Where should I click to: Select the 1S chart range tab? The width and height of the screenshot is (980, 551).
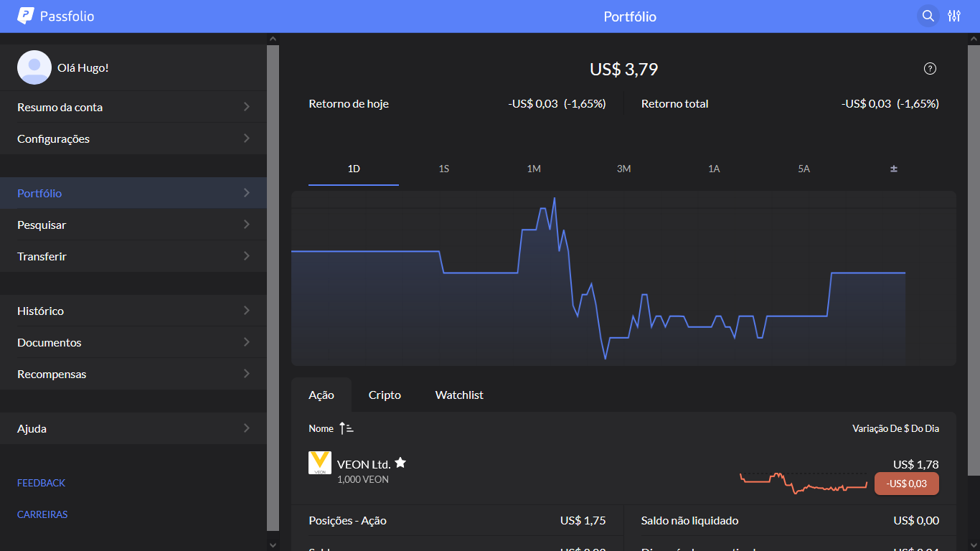point(444,169)
